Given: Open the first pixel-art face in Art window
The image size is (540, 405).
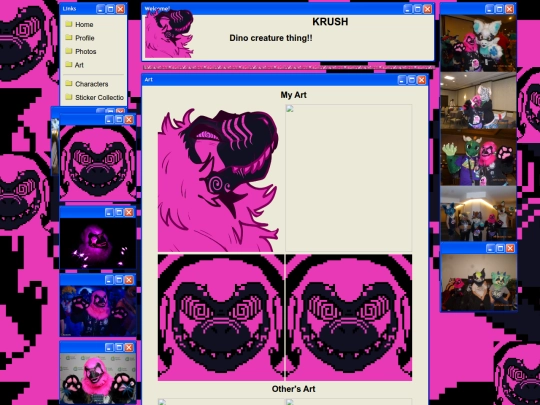Looking at the screenshot, I should pyautogui.click(x=221, y=317).
